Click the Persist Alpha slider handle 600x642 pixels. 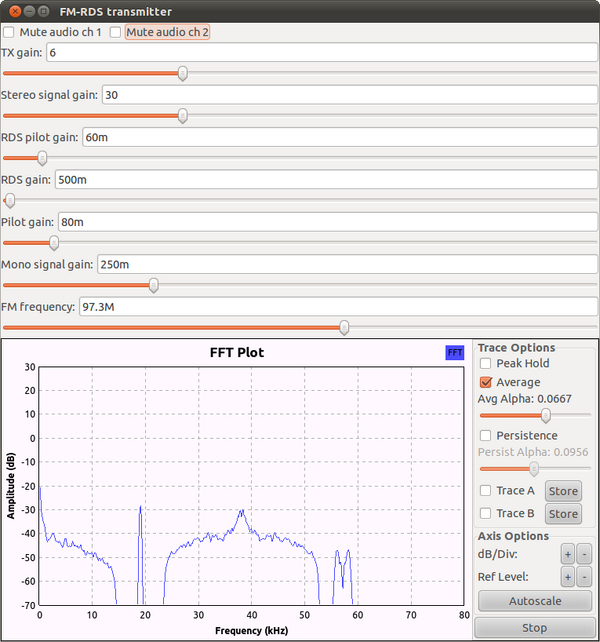click(x=534, y=469)
